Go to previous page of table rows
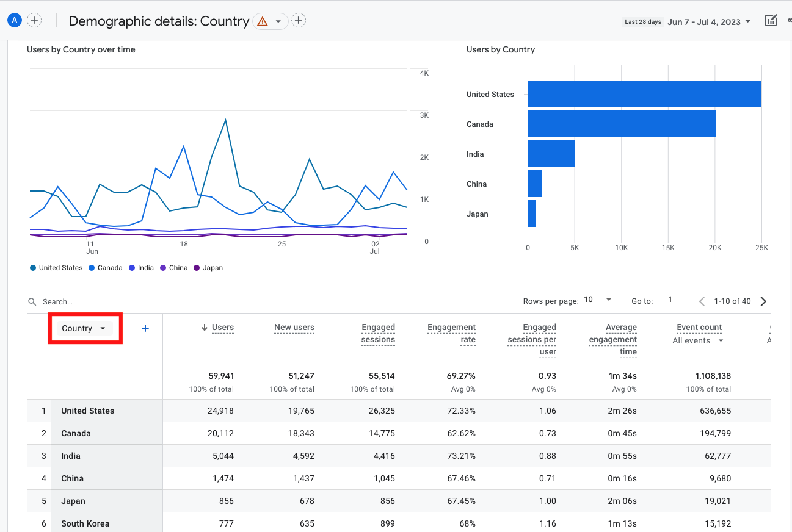The image size is (792, 532). tap(702, 301)
